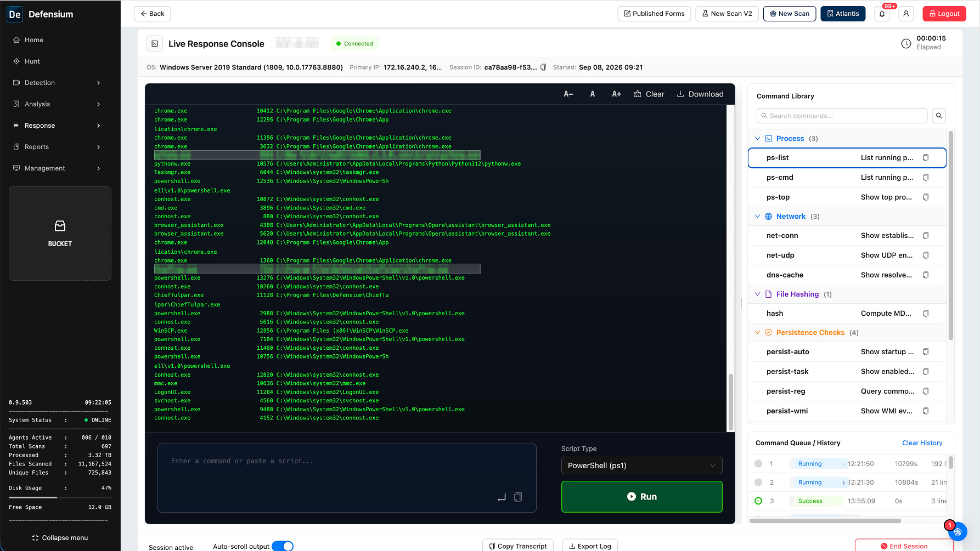980x551 pixels.
Task: Download the console output
Action: 700,94
